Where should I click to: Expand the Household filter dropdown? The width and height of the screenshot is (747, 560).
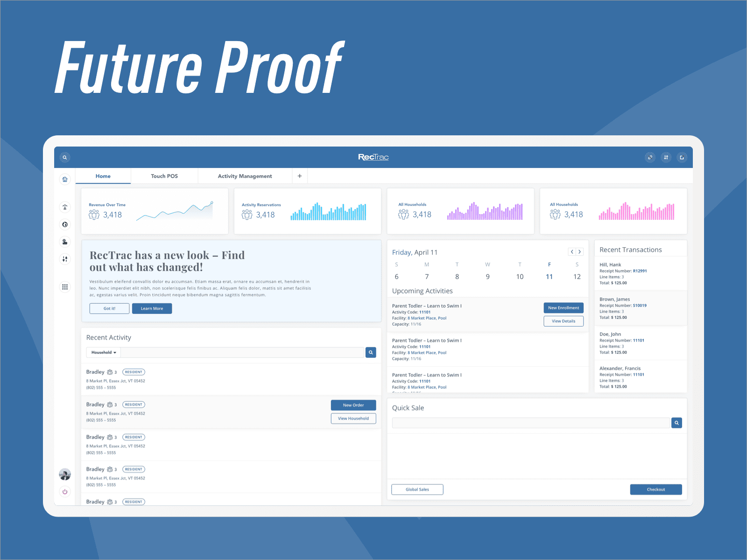click(104, 352)
